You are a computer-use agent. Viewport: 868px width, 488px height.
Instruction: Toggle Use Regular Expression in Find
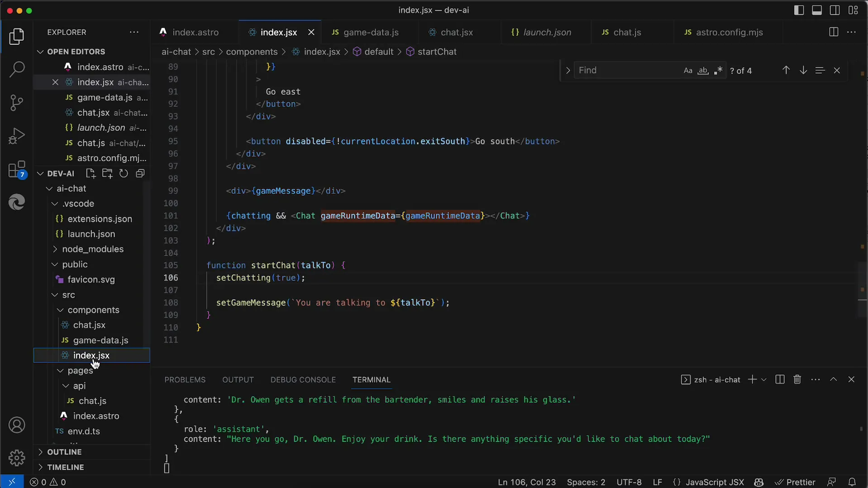[718, 71]
